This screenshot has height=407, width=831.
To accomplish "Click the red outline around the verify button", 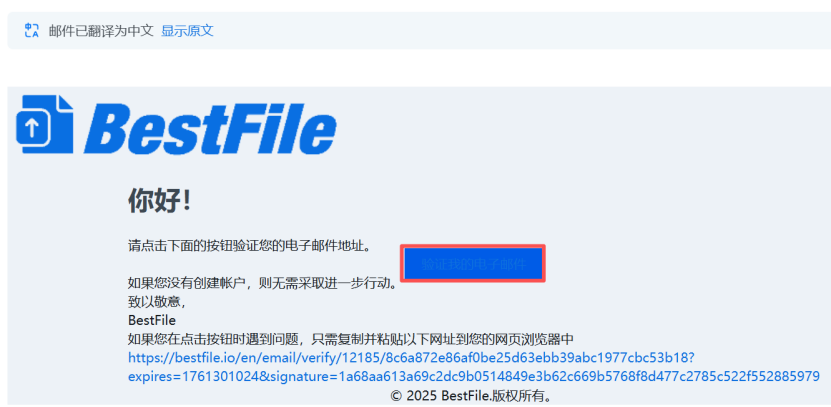I will [x=473, y=246].
